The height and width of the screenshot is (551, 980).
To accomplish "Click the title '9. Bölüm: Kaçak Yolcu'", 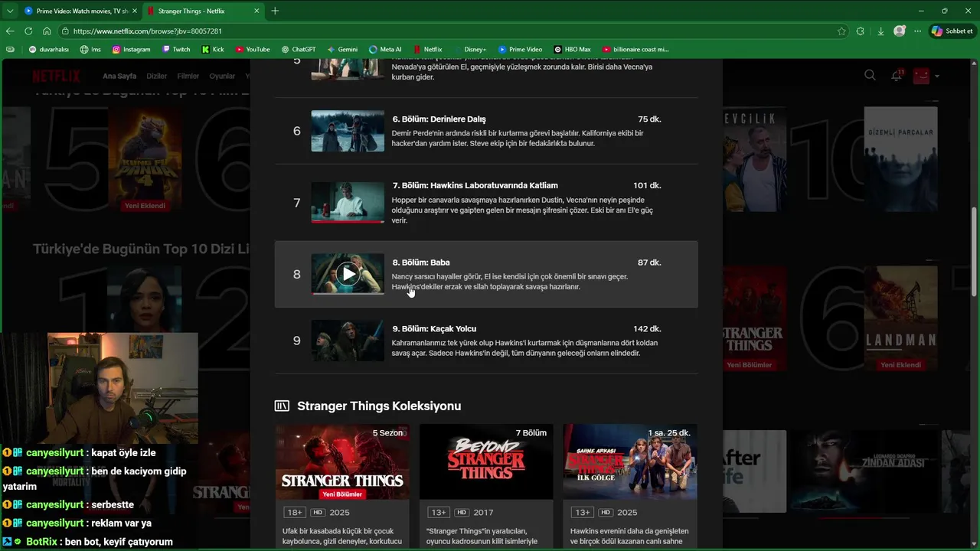I will [x=434, y=329].
